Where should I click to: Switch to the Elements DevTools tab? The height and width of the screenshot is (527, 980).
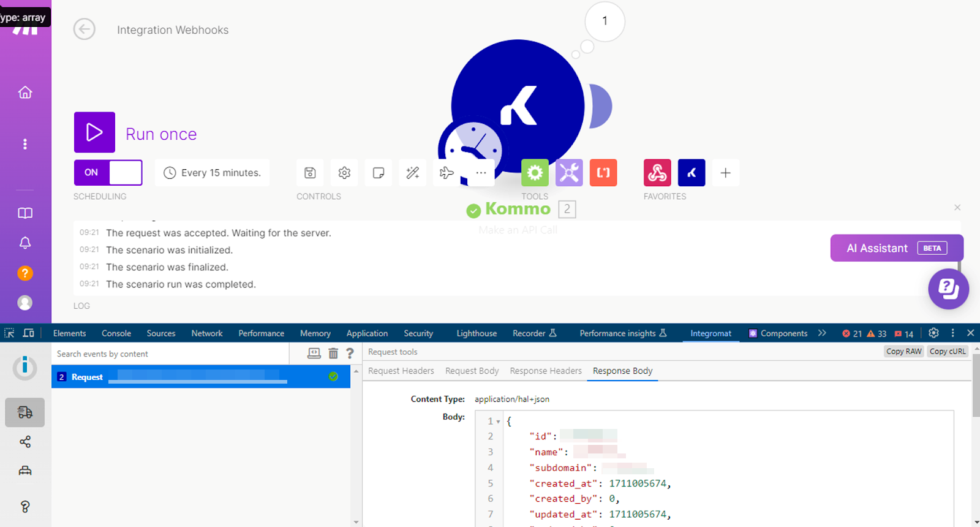pyautogui.click(x=70, y=333)
